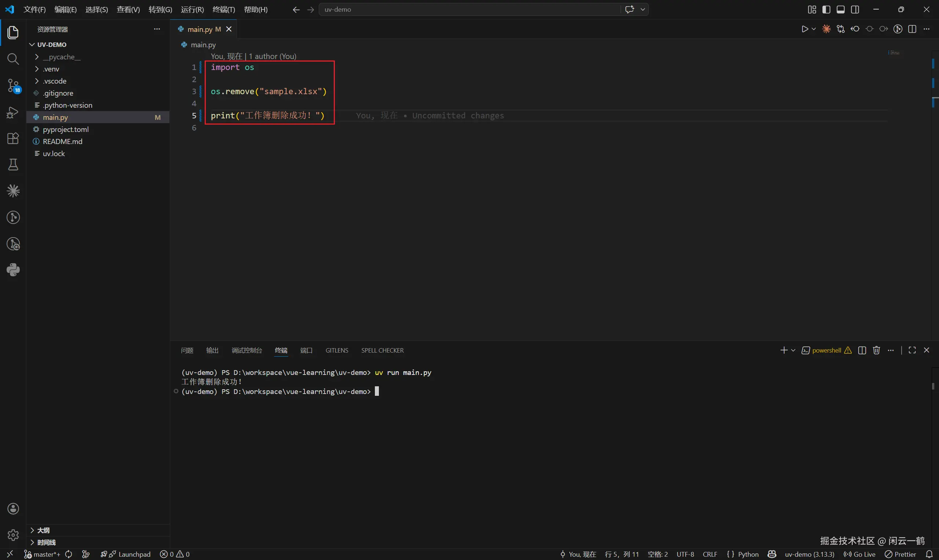
Task: Toggle secondary sidebar layout button
Action: click(855, 10)
